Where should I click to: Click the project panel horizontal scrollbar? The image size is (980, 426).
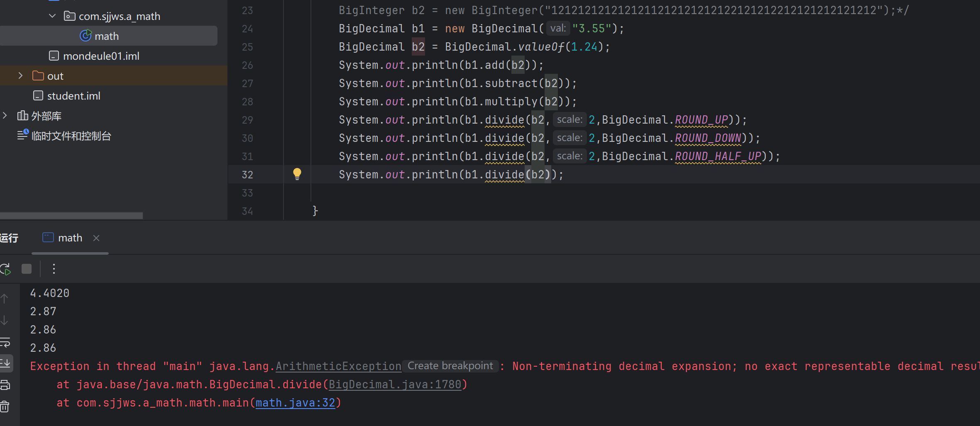pyautogui.click(x=71, y=216)
